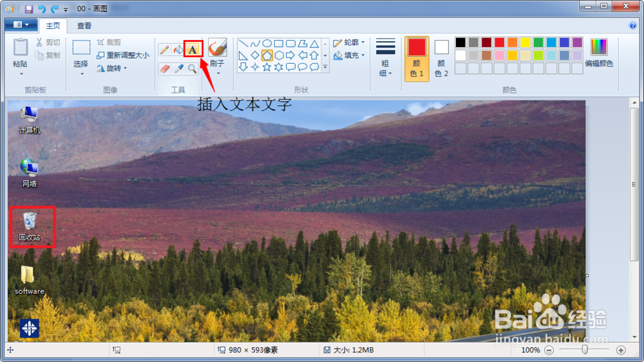Click the Undo arrow in the title bar
Image resolution: width=644 pixels, height=362 pixels.
tap(41, 9)
